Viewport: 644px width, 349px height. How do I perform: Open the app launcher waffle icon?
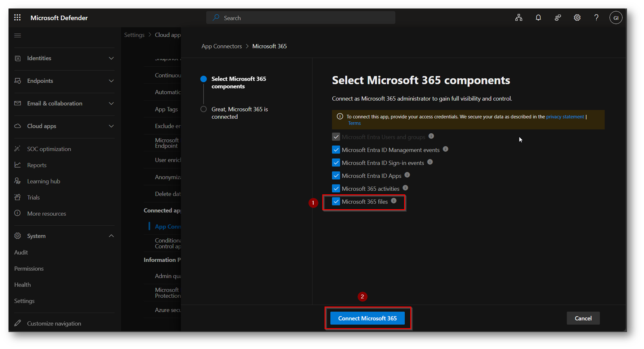17,17
